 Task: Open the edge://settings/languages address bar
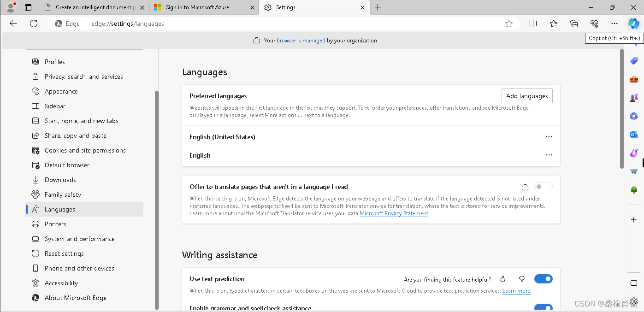(x=284, y=24)
